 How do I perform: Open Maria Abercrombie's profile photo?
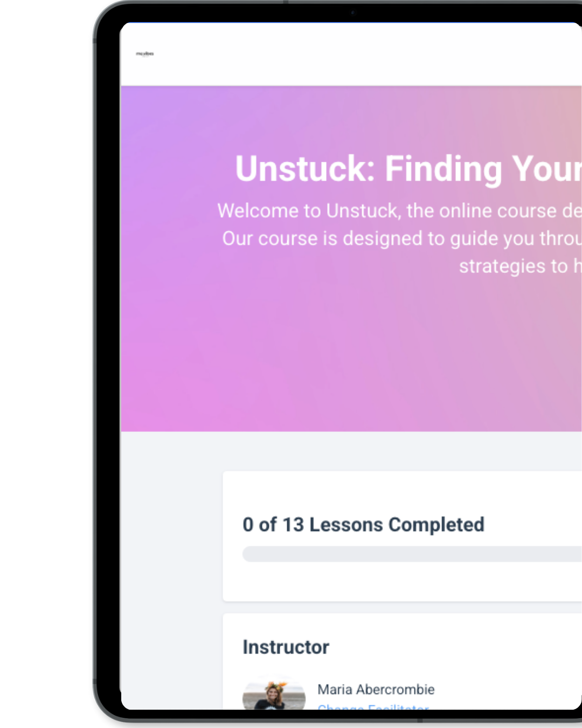pos(274,695)
